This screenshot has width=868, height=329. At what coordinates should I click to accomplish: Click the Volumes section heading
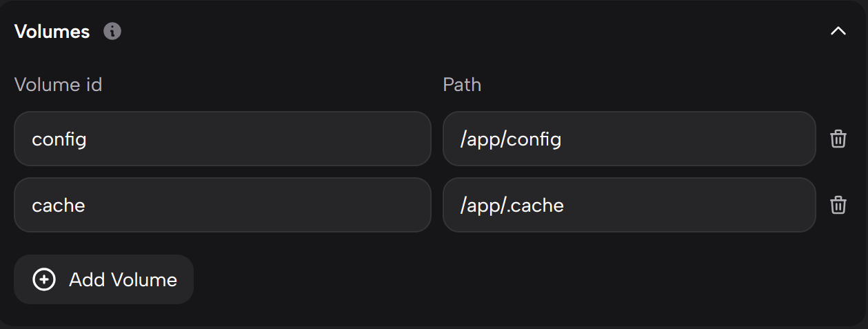point(52,31)
